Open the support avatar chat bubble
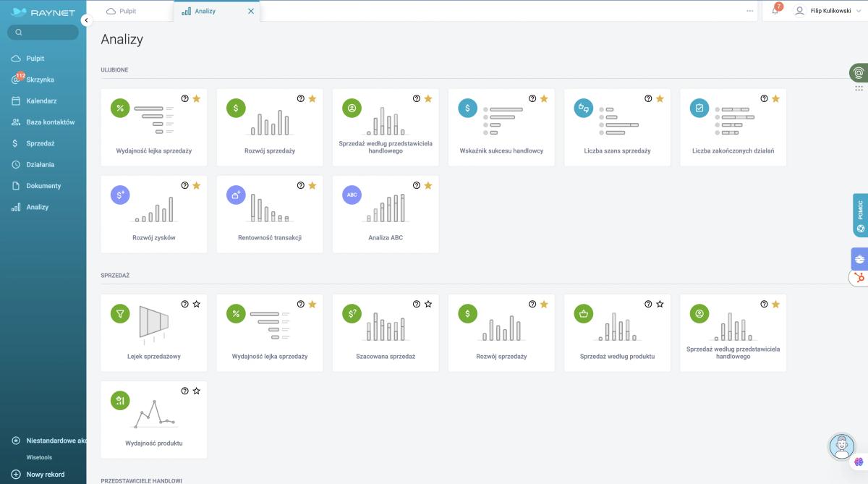The image size is (868, 484). (841, 446)
